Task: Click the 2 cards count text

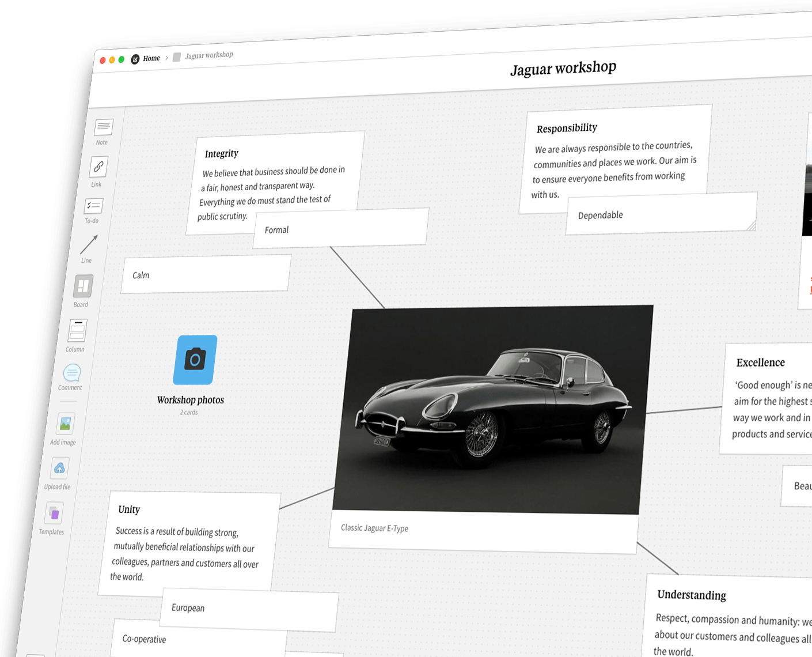Action: [189, 412]
